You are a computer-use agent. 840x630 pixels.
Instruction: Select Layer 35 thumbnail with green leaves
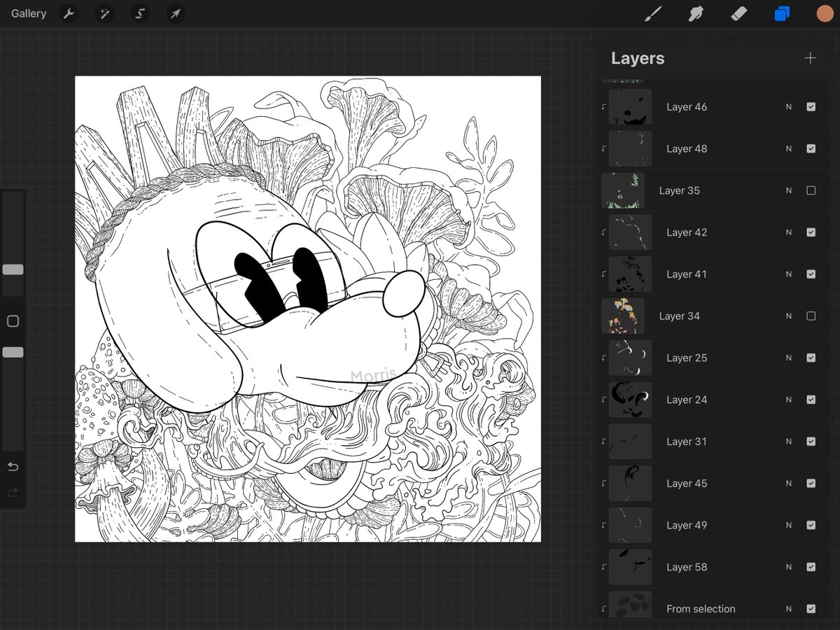tap(623, 190)
